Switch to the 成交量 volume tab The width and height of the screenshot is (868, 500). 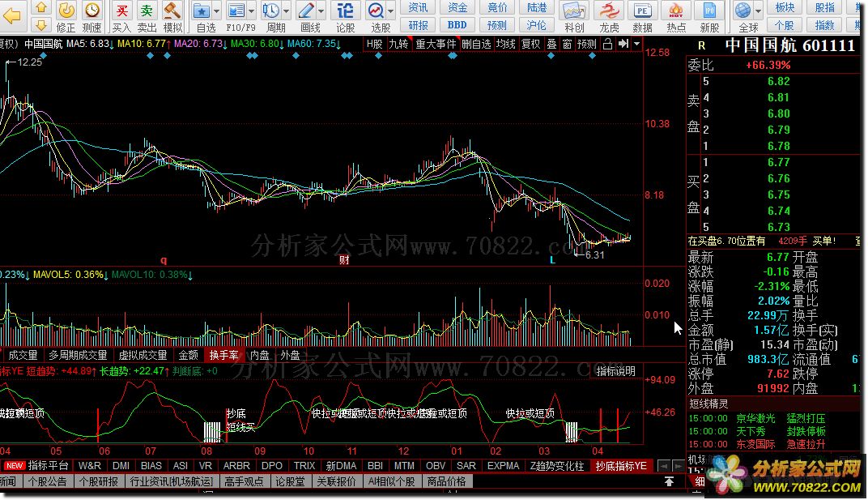(23, 355)
